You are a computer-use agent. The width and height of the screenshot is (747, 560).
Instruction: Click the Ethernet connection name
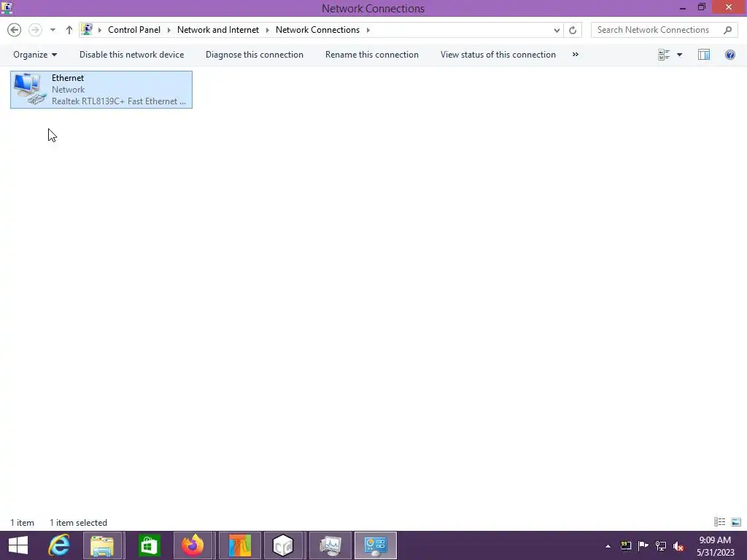pos(68,78)
